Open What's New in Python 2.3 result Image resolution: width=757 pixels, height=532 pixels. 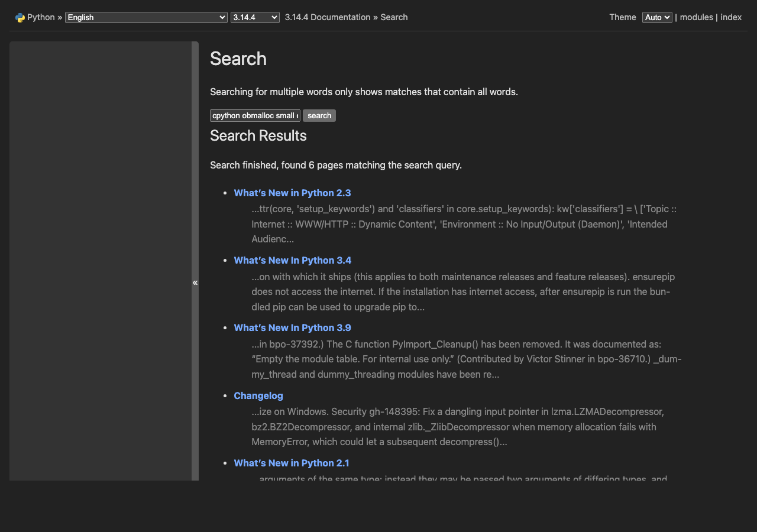click(x=292, y=193)
